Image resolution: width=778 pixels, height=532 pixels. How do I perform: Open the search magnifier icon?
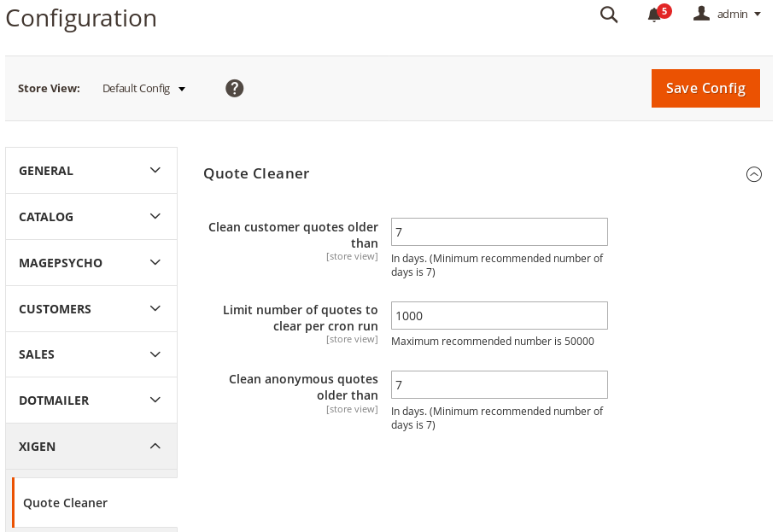(x=609, y=15)
